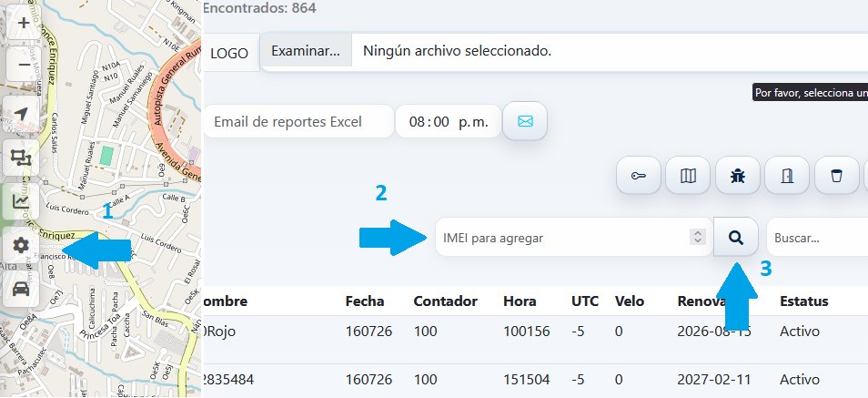Send the report email via envelope button
The image size is (868, 398).
525,121
